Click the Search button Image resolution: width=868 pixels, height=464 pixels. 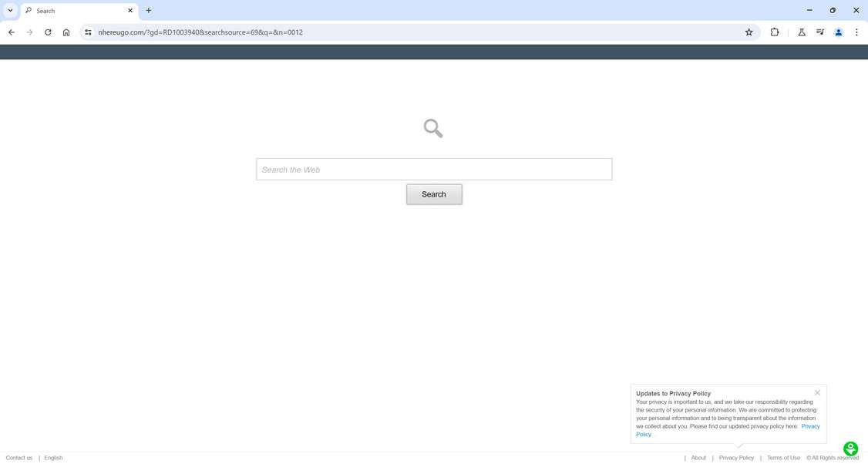tap(434, 194)
